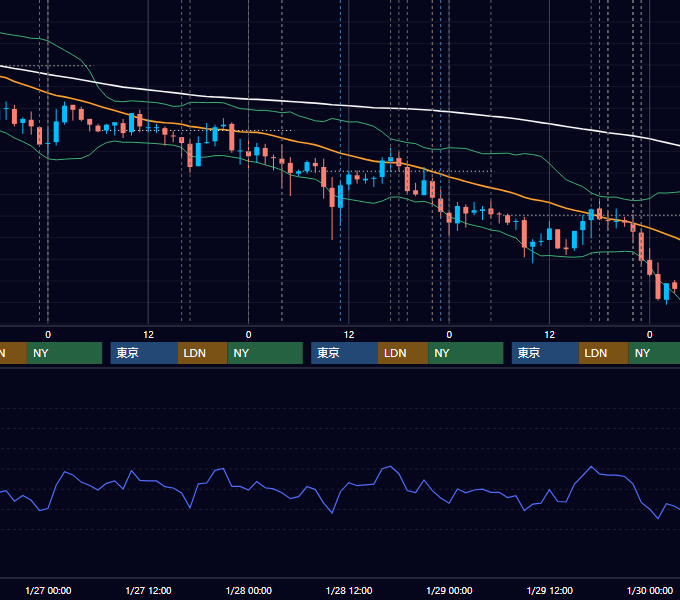Click the 東京 session block on 1/27
This screenshot has height=600, width=680.
[144, 353]
